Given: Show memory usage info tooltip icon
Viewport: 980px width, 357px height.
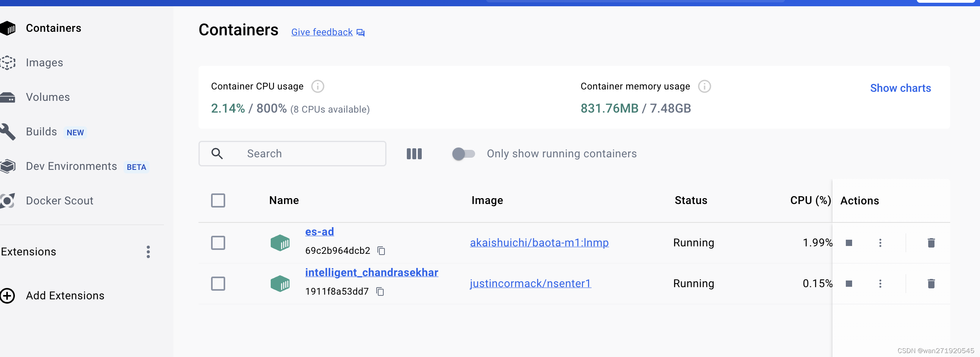Looking at the screenshot, I should pyautogui.click(x=705, y=86).
